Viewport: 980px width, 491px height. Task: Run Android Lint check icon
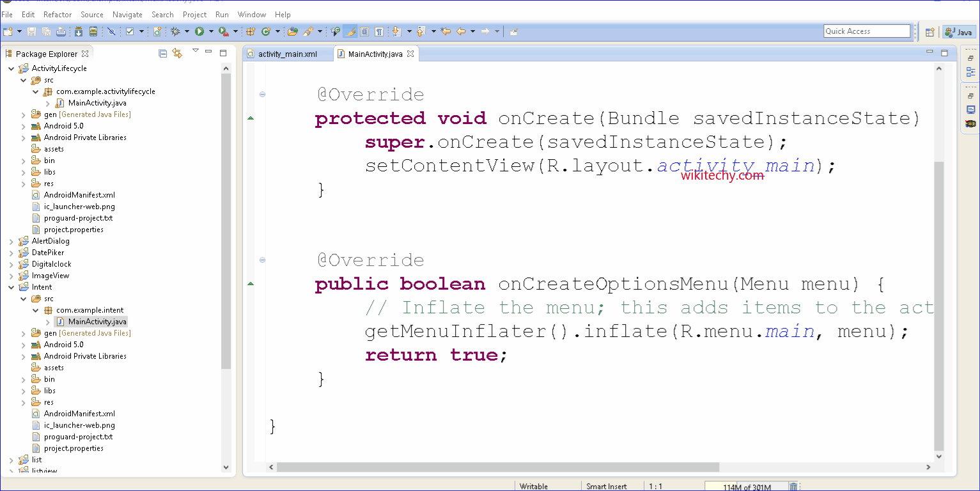tap(129, 31)
